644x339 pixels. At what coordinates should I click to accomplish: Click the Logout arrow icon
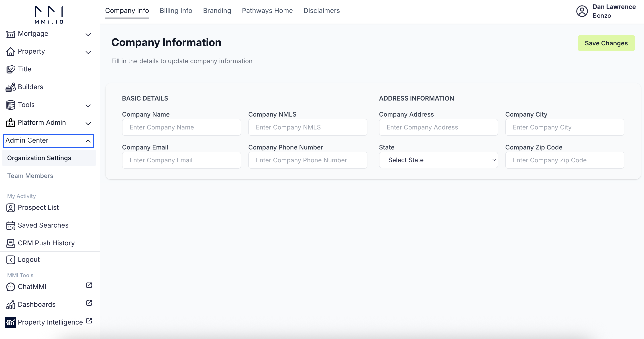(x=10, y=260)
